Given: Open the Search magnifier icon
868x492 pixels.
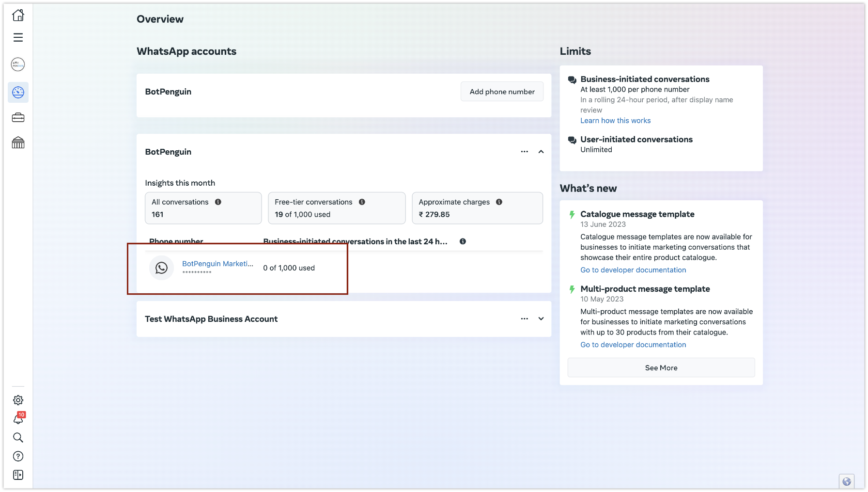Looking at the screenshot, I should 18,438.
